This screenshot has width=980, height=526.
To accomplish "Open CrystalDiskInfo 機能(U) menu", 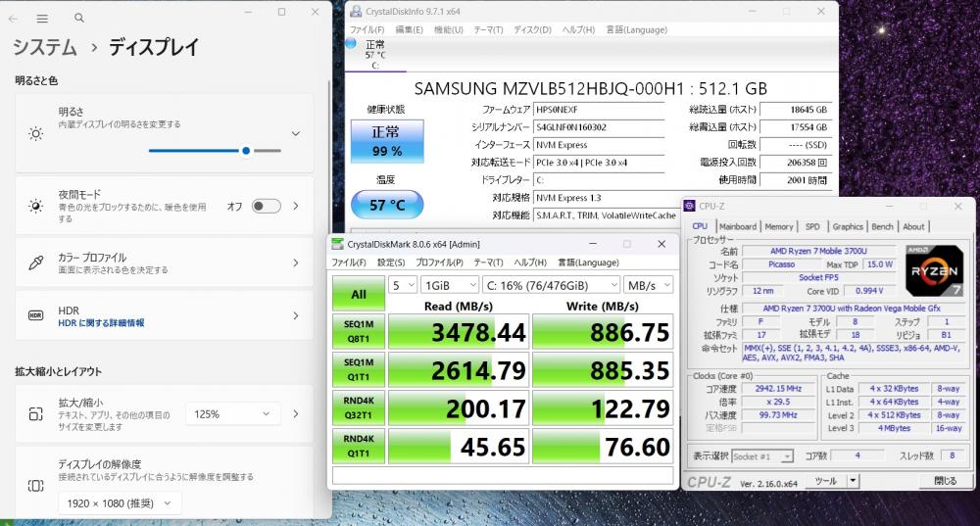I will [449, 30].
